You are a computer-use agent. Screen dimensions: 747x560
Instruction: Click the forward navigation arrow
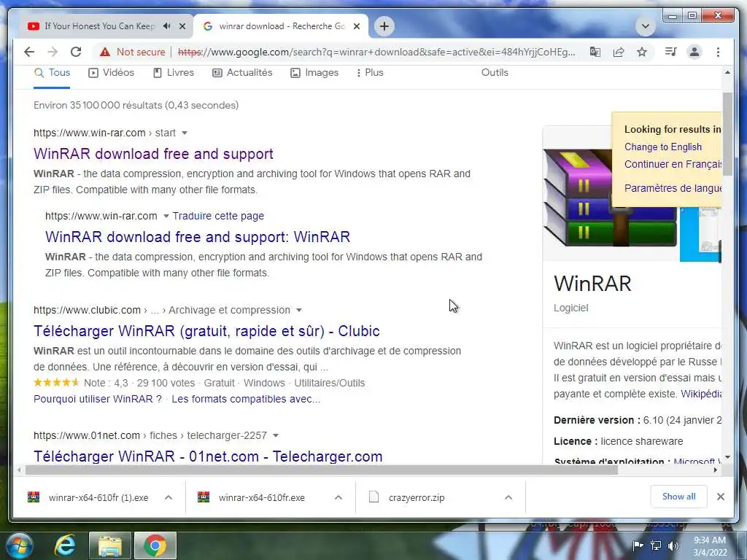coord(53,52)
